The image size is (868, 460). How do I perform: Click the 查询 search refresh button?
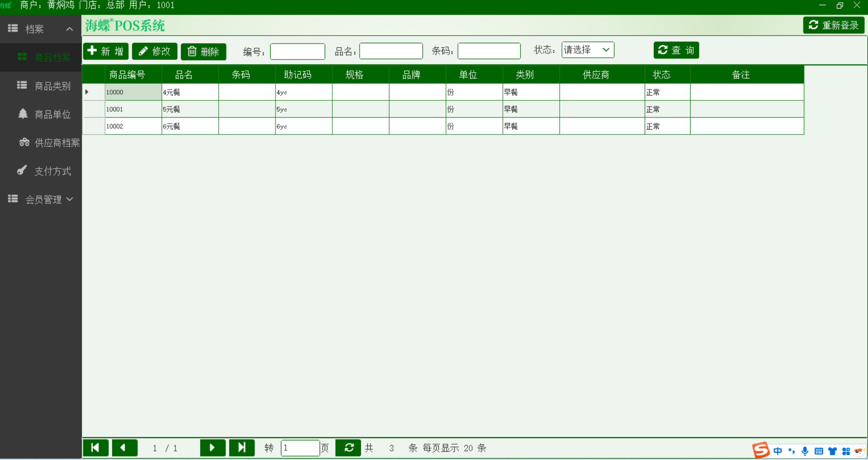point(676,50)
